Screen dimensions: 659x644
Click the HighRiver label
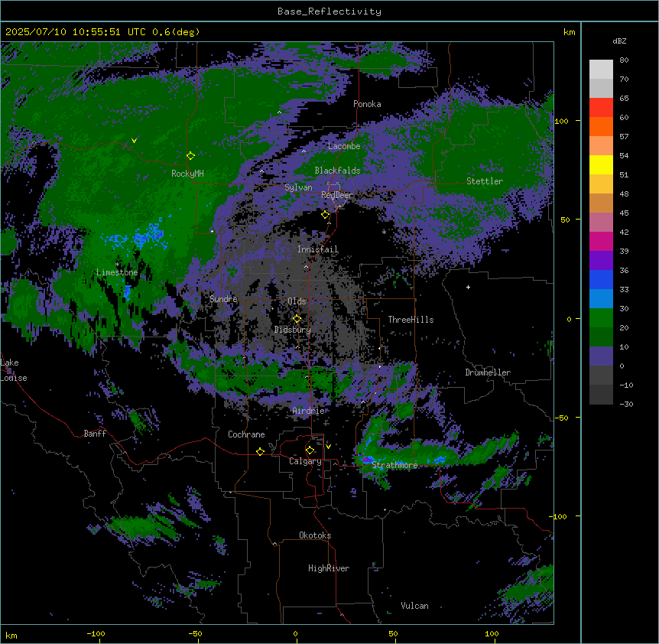coord(329,568)
